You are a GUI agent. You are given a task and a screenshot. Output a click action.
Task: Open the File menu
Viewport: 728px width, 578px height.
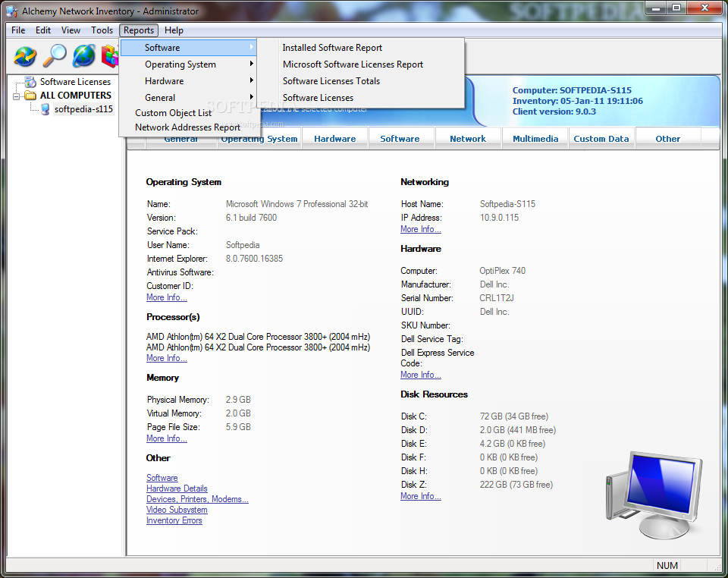(18, 30)
